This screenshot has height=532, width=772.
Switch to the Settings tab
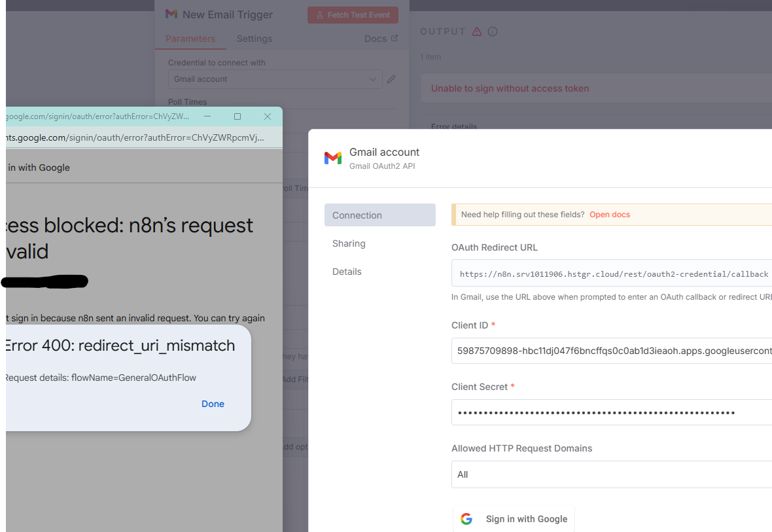pyautogui.click(x=254, y=39)
